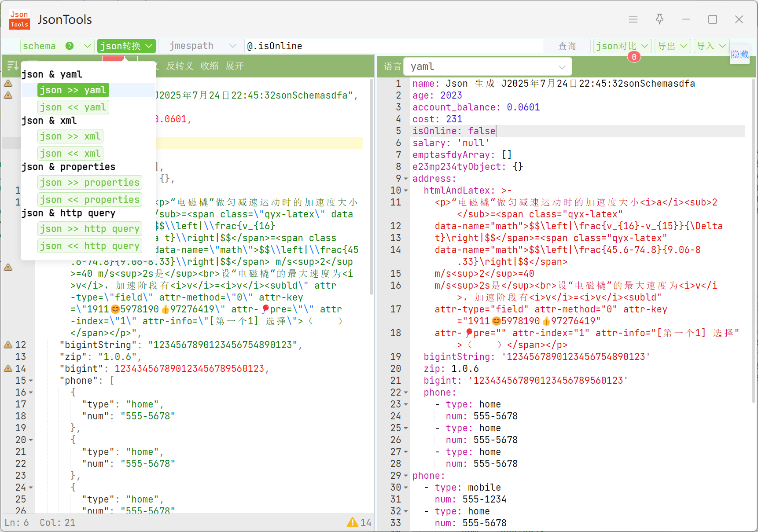Viewport: 758px width, 532px height.
Task: Select json << xml conversion
Action: 70,154
